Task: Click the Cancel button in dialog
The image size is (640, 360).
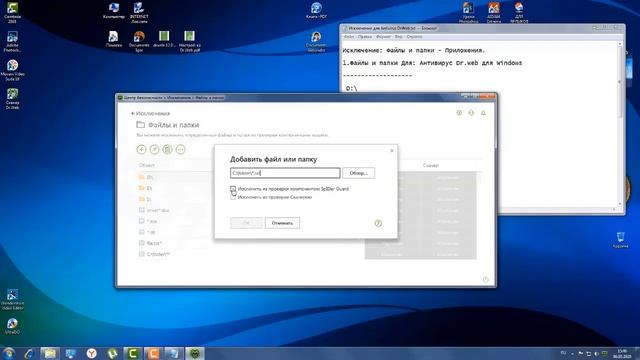Action: click(x=282, y=223)
